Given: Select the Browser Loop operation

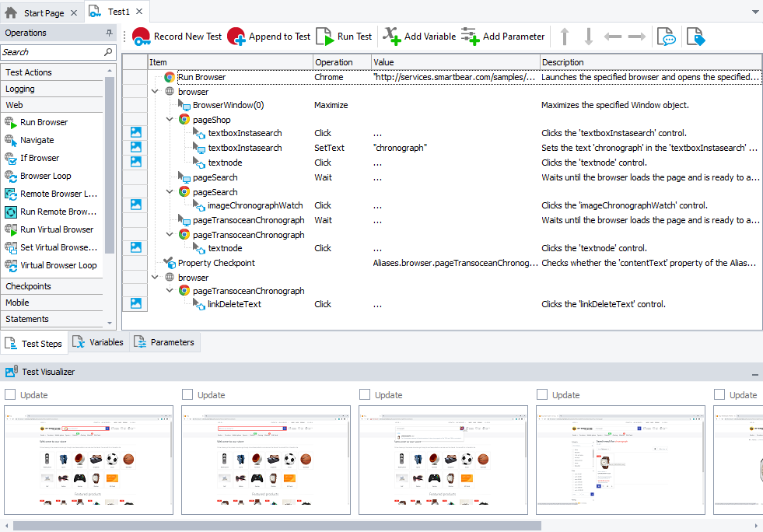Looking at the screenshot, I should pyautogui.click(x=45, y=176).
